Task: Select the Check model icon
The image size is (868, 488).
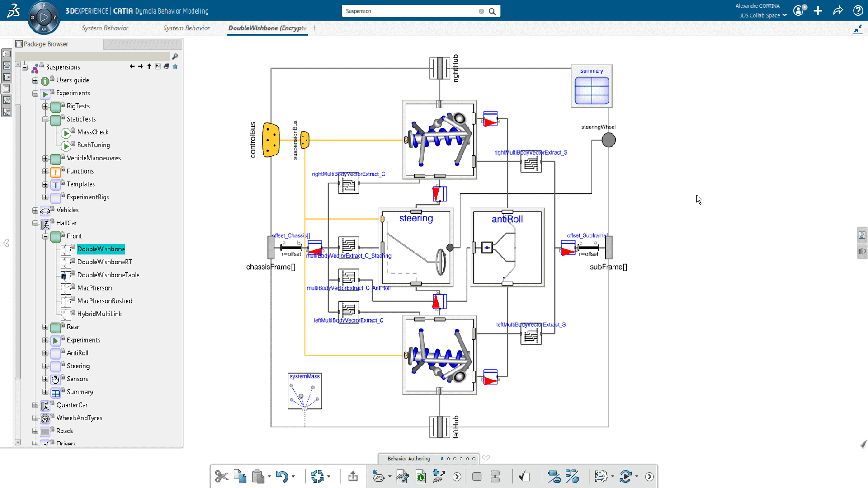Action: pyautogui.click(x=524, y=476)
